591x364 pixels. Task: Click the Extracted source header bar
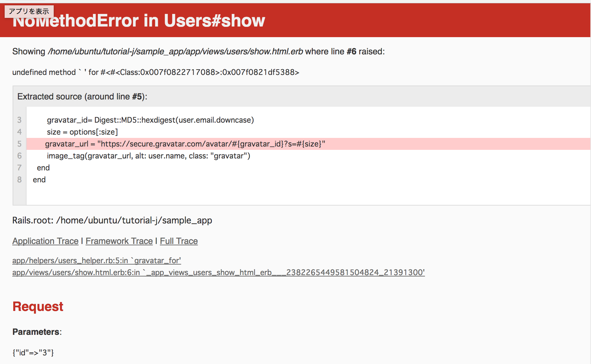point(82,96)
